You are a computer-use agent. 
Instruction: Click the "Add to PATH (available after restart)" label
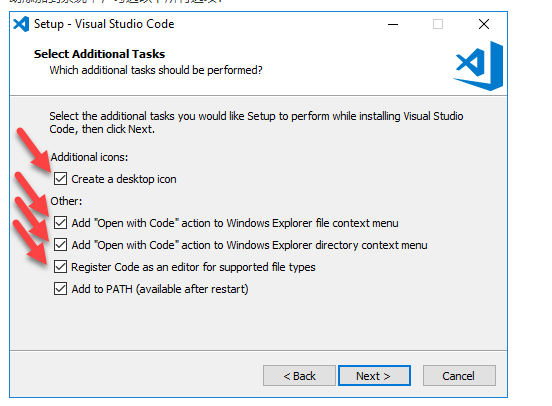tap(160, 289)
